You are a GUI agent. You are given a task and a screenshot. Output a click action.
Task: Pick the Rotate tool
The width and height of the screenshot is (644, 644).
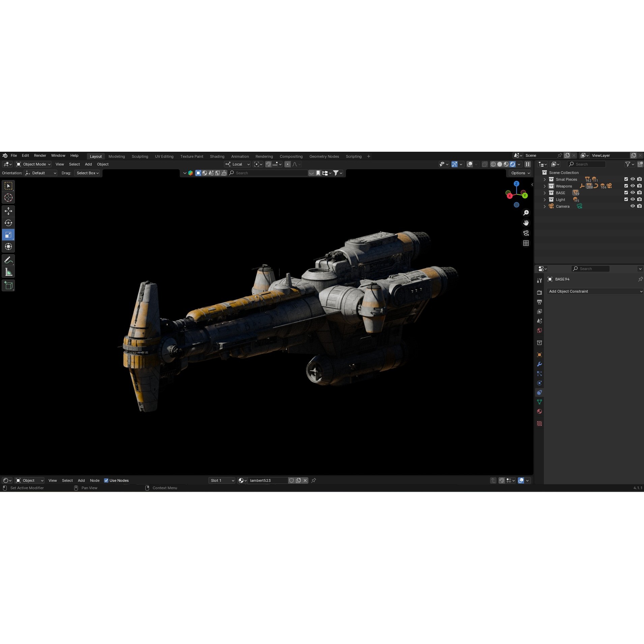[8, 223]
